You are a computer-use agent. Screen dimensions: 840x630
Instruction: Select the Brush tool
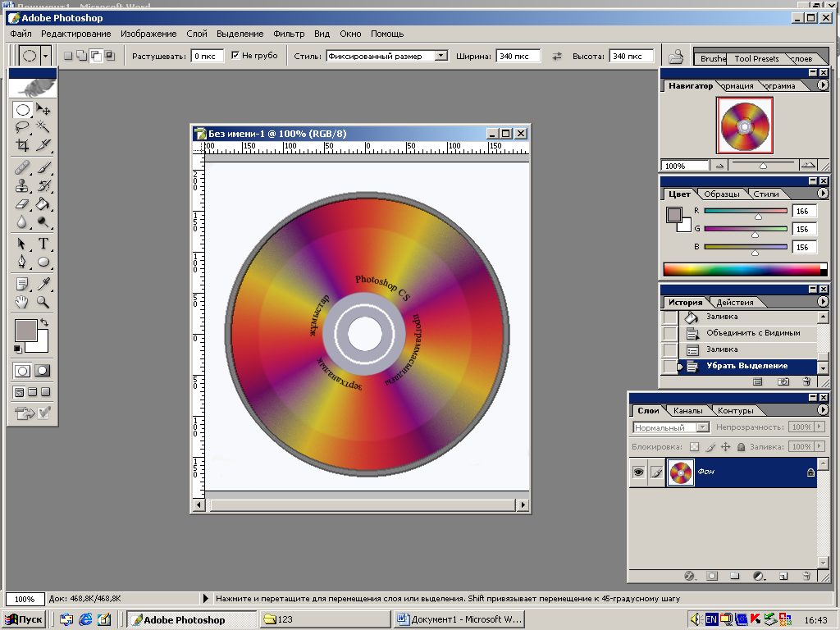[43, 167]
